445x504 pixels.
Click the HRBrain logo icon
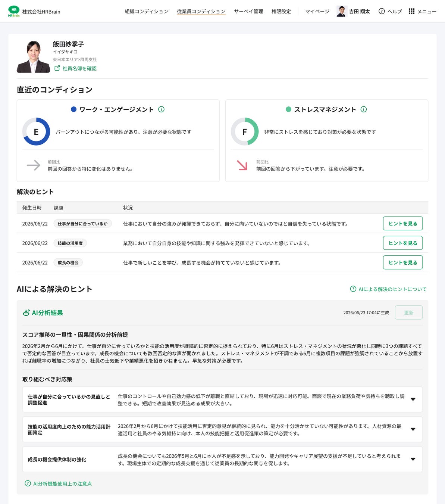pyautogui.click(x=14, y=11)
